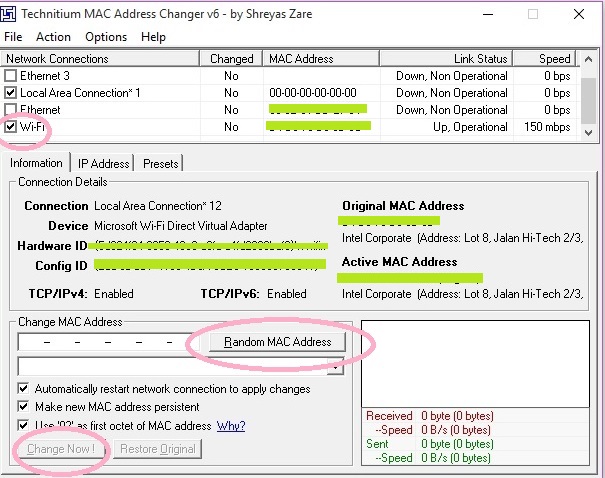The width and height of the screenshot is (605, 478).
Task: Toggle the Ethernet connection checkbox
Action: click(x=10, y=110)
